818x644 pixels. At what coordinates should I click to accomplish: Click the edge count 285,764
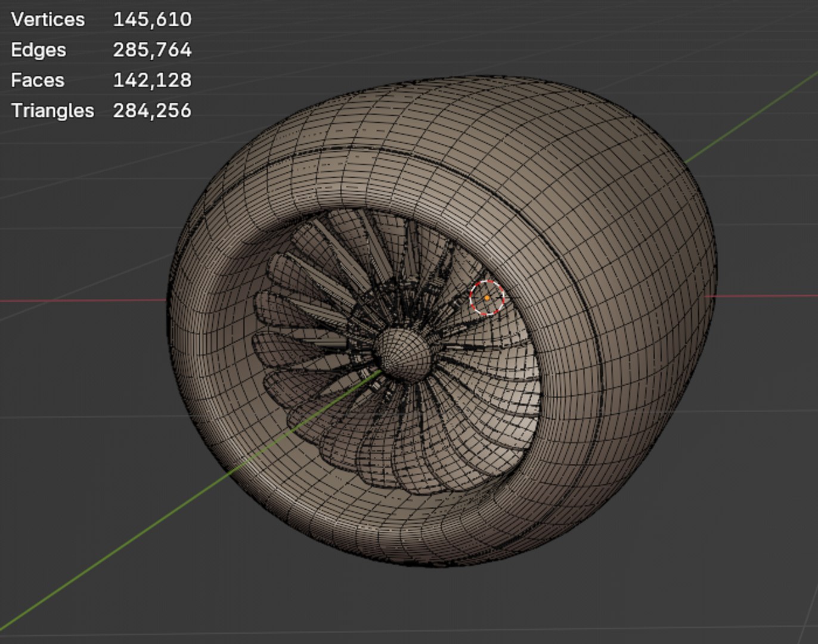(x=152, y=49)
